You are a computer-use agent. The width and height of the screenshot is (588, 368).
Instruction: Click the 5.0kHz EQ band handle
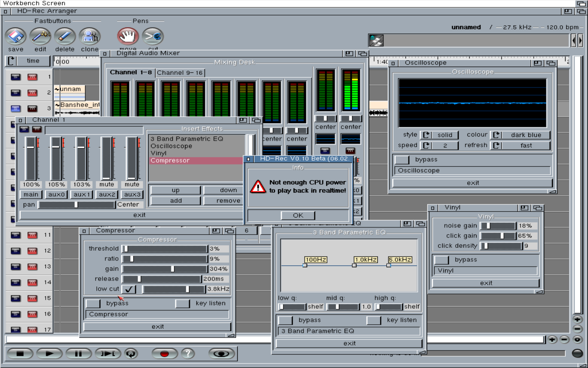click(389, 265)
